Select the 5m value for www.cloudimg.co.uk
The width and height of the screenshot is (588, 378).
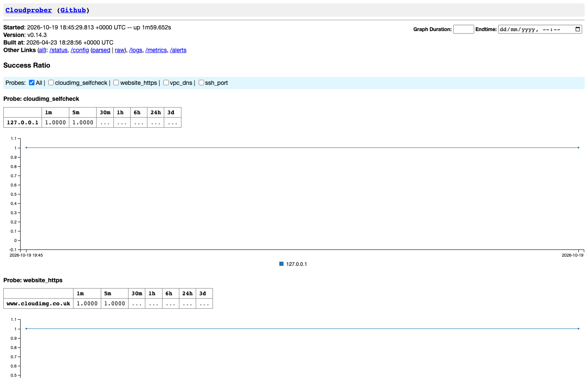115,304
